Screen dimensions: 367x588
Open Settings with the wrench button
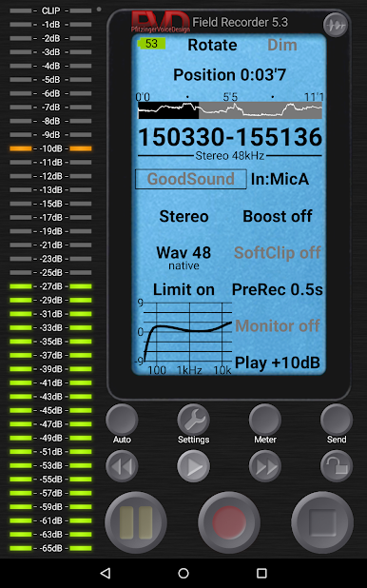tap(193, 420)
